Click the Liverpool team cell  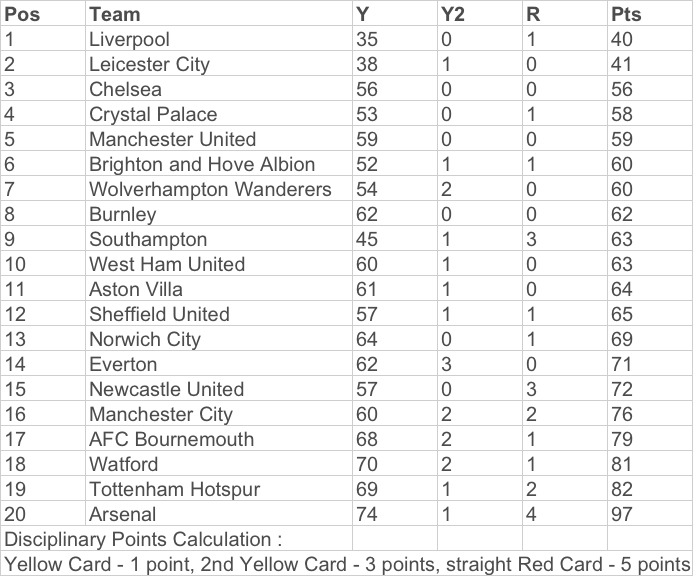click(x=219, y=38)
